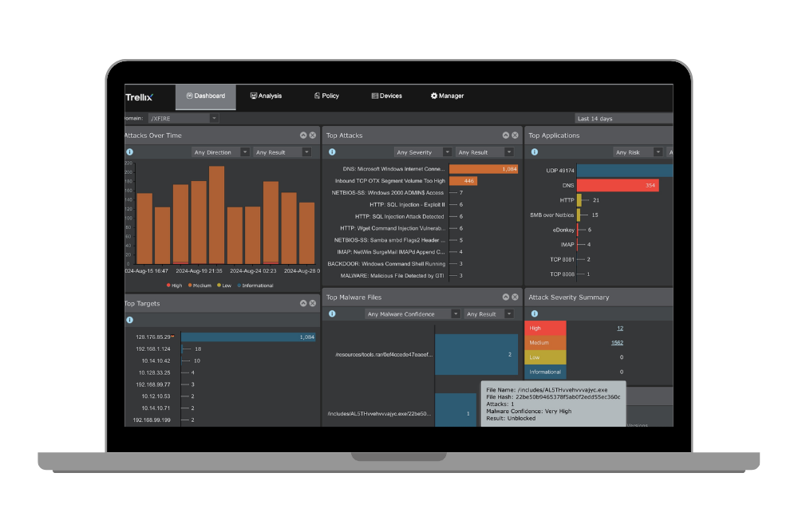Close the Top Attacks panel
Image resolution: width=798 pixels, height=532 pixels.
(x=515, y=136)
